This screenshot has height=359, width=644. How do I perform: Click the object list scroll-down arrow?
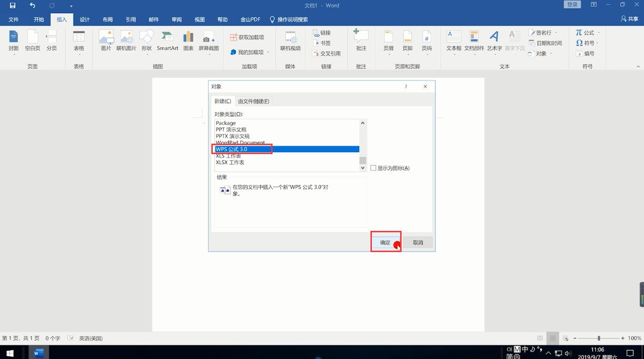[362, 168]
